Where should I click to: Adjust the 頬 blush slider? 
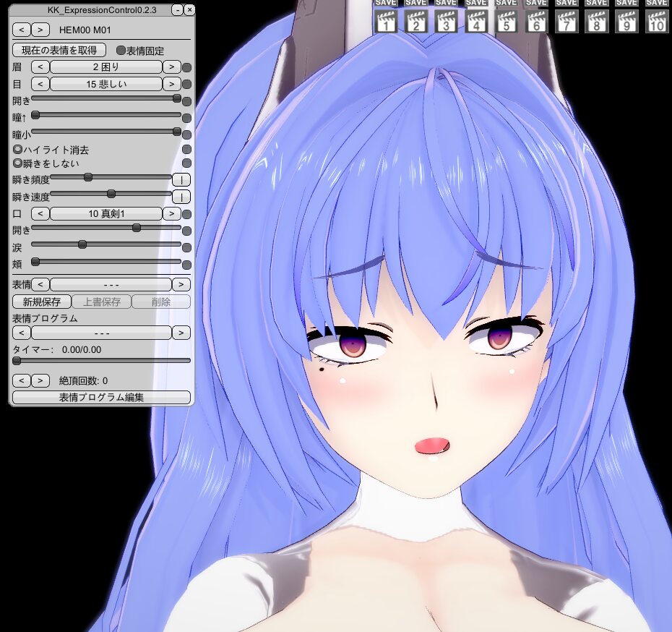click(x=106, y=262)
